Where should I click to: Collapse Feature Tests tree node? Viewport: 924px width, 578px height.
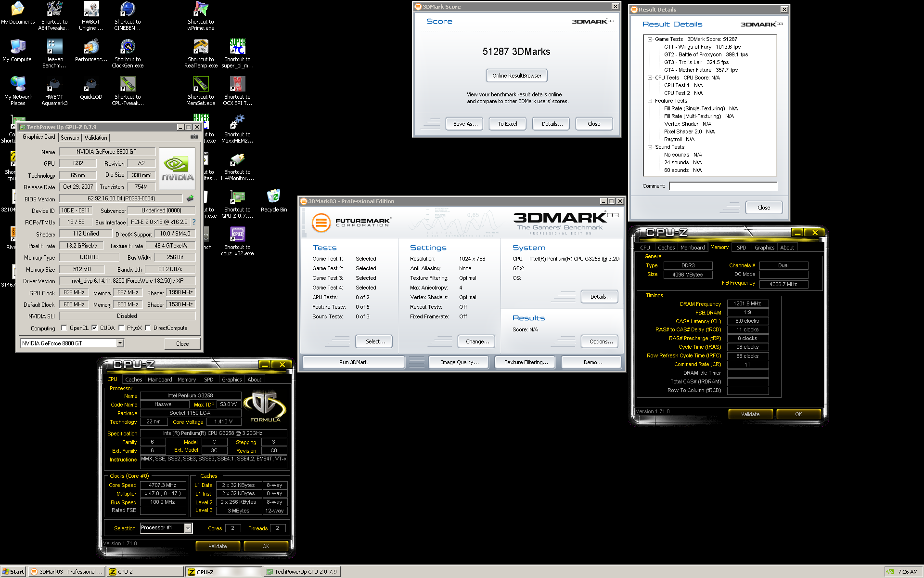coord(650,101)
